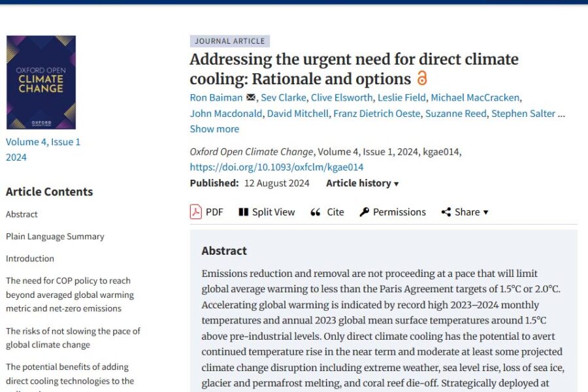Click the open access padlock icon
The height and width of the screenshot is (392, 588).
[x=422, y=78]
